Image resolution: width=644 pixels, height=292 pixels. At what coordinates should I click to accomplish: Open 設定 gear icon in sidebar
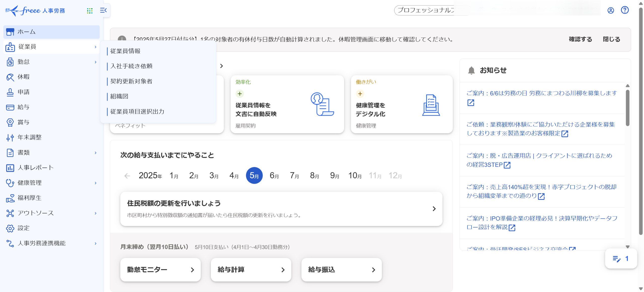(10, 228)
